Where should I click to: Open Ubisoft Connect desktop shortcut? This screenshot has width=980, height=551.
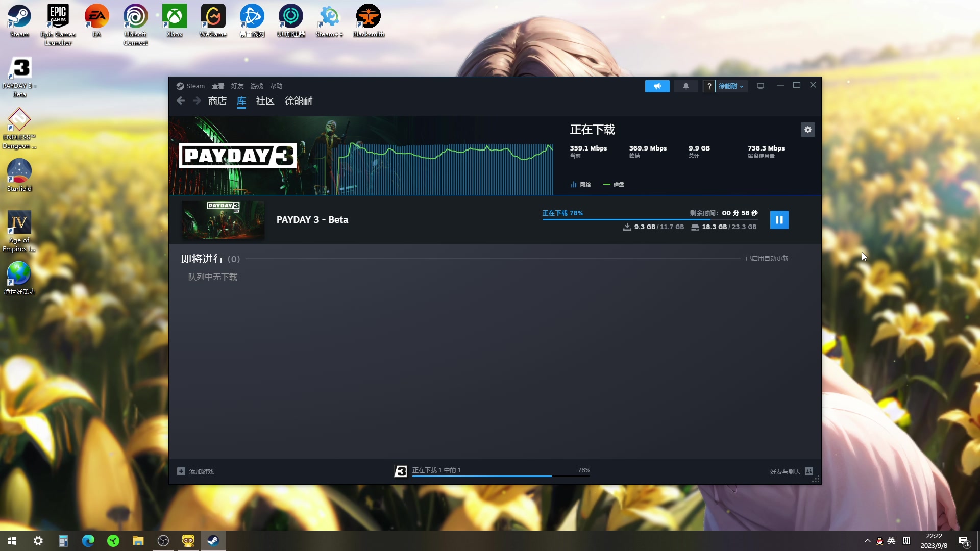[136, 25]
